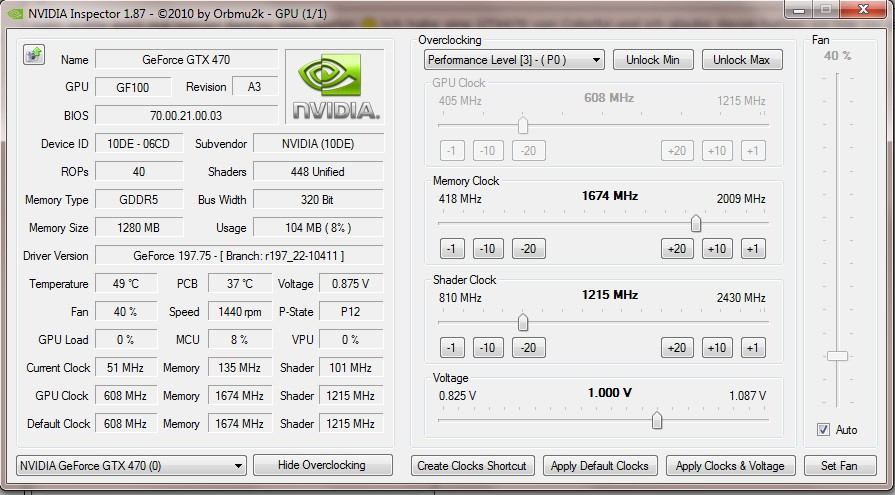895x495 pixels.
Task: Click the Set Fan button
Action: point(840,466)
